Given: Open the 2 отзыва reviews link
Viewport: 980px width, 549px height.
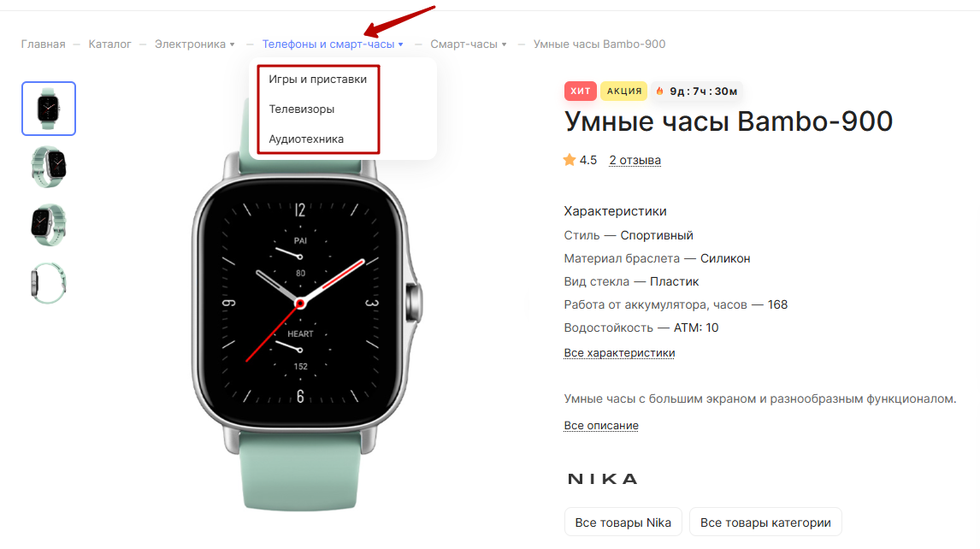Looking at the screenshot, I should coord(635,161).
